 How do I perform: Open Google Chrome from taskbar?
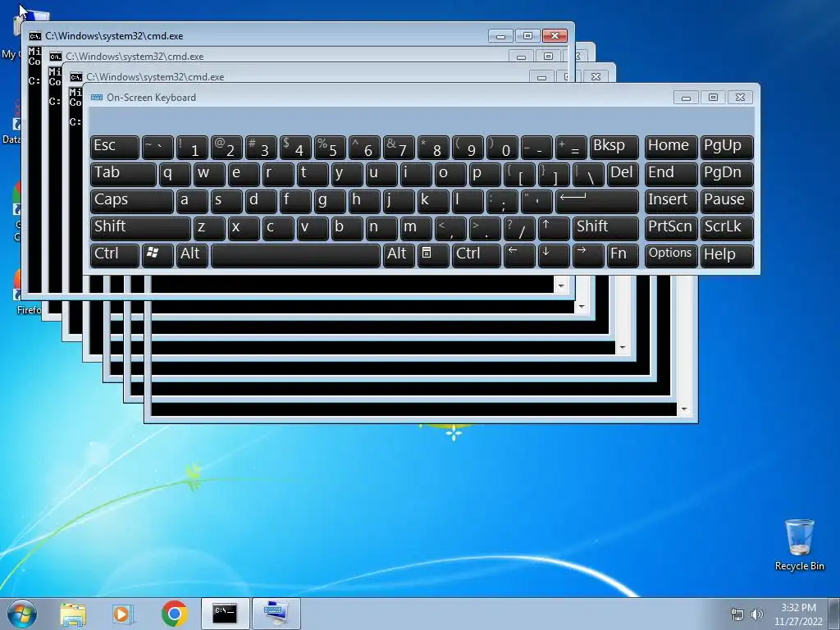pos(174,614)
